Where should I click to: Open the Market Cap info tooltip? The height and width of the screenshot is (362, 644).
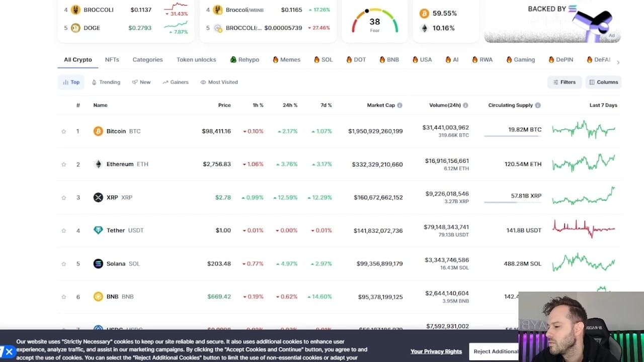pyautogui.click(x=399, y=105)
